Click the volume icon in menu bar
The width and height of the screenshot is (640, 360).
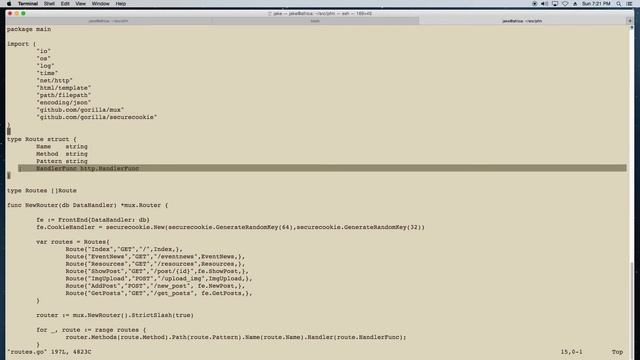pyautogui.click(x=544, y=4)
